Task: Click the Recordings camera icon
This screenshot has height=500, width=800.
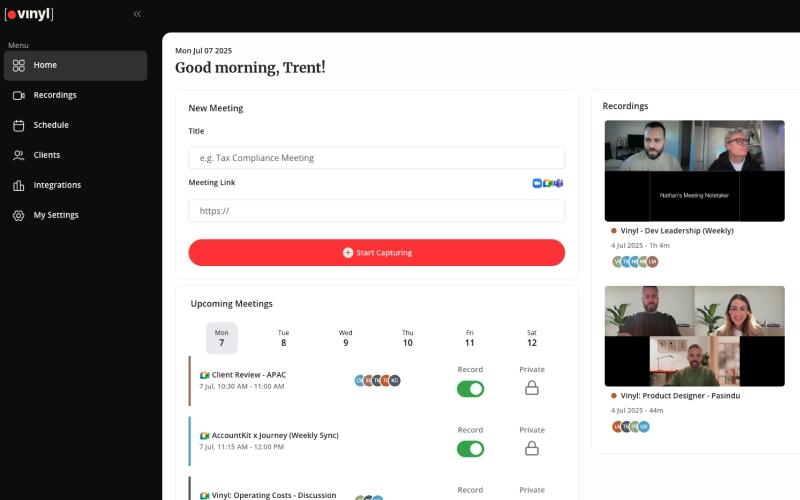Action: (x=18, y=95)
